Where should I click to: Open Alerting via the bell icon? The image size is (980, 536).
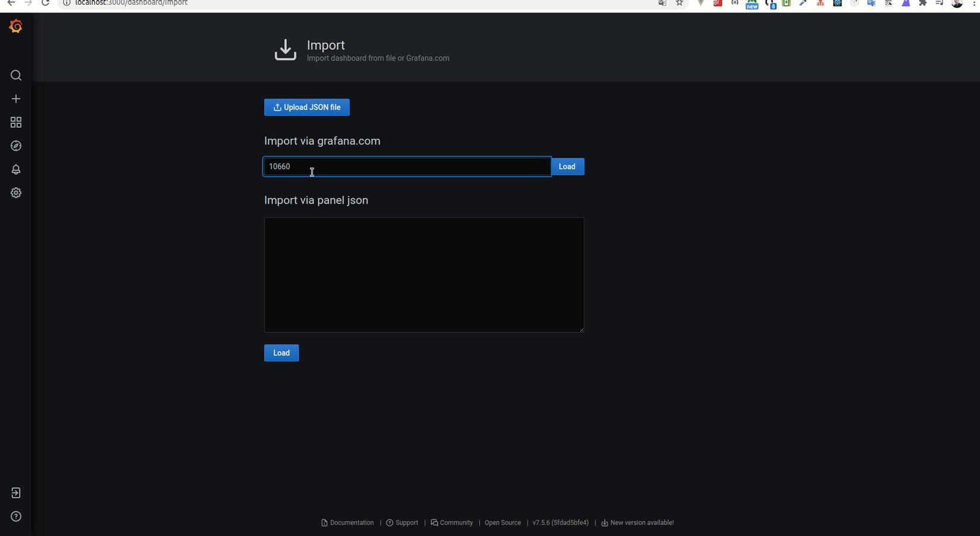[16, 169]
